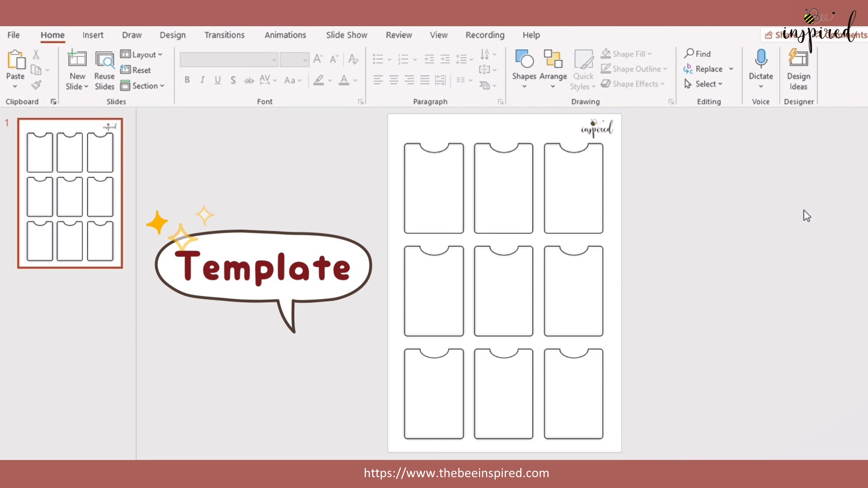Viewport: 868px width, 488px height.
Task: Switch to the Transitions tab
Action: click(x=224, y=35)
